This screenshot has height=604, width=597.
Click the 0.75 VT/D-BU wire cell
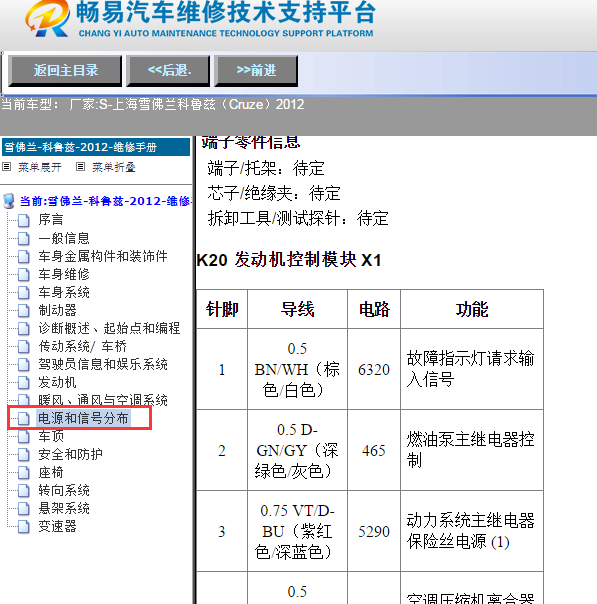(x=297, y=532)
